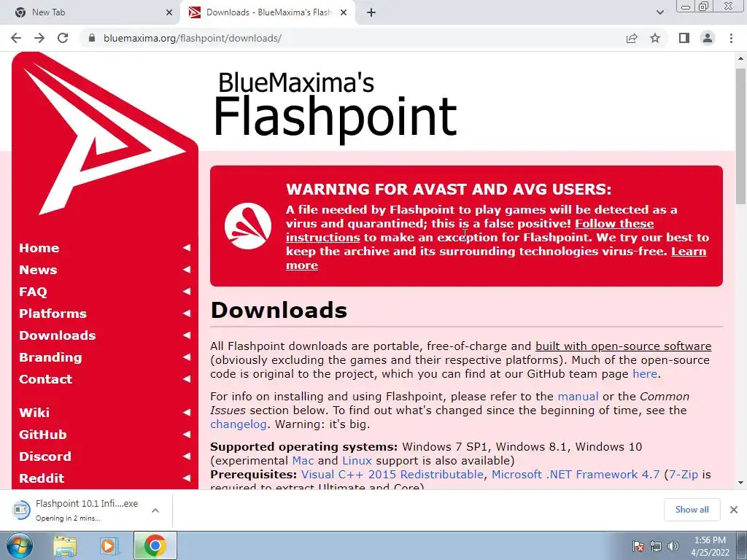
Task: Click the volume speaker tray icon
Action: [x=673, y=546]
